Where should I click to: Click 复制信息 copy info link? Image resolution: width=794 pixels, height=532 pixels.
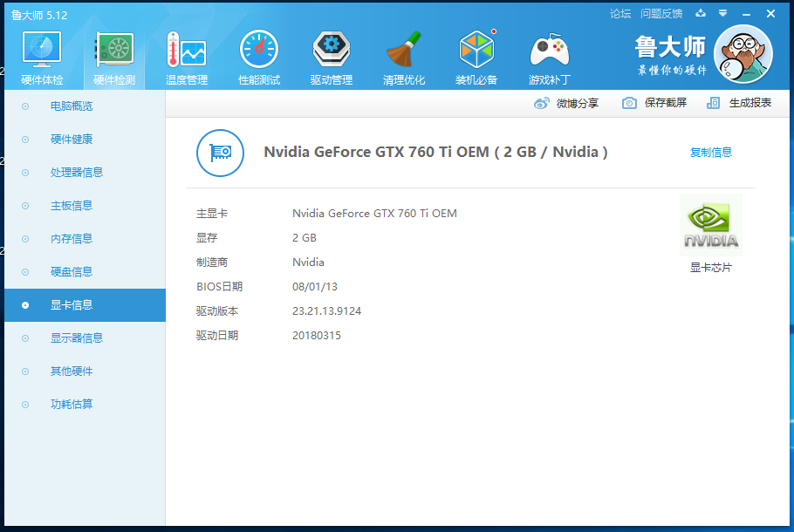pyautogui.click(x=711, y=153)
